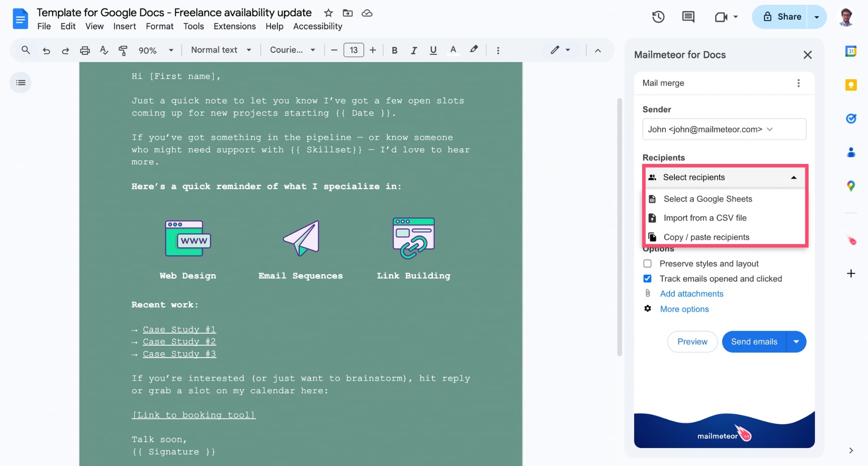This screenshot has width=868, height=466.
Task: Open the highlight color picker
Action: click(474, 50)
